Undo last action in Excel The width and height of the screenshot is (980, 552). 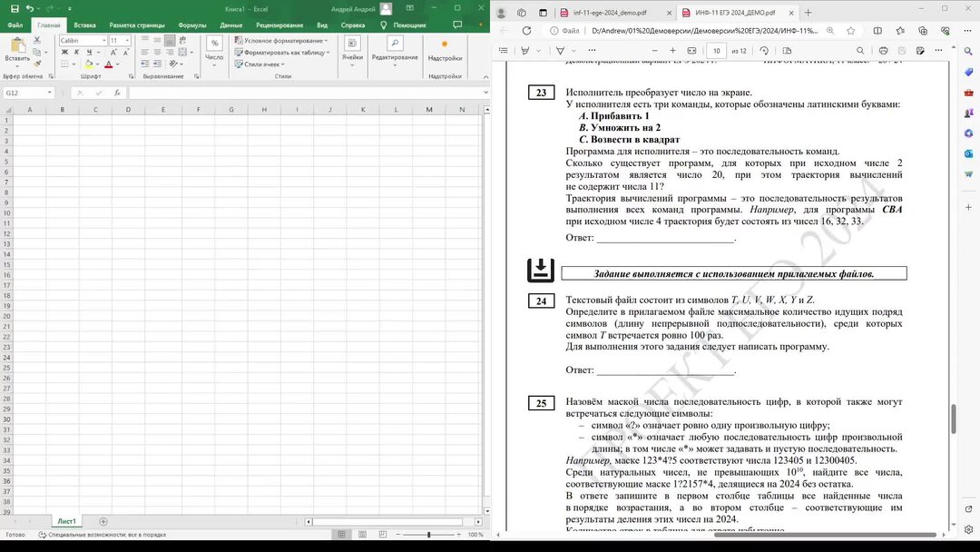pos(29,9)
